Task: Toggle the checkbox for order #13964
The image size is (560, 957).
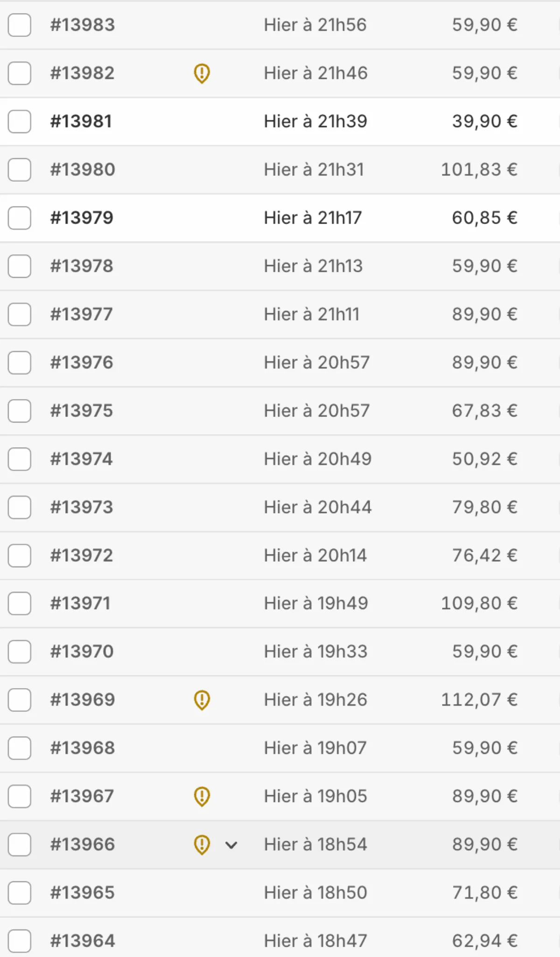Action: (x=20, y=941)
